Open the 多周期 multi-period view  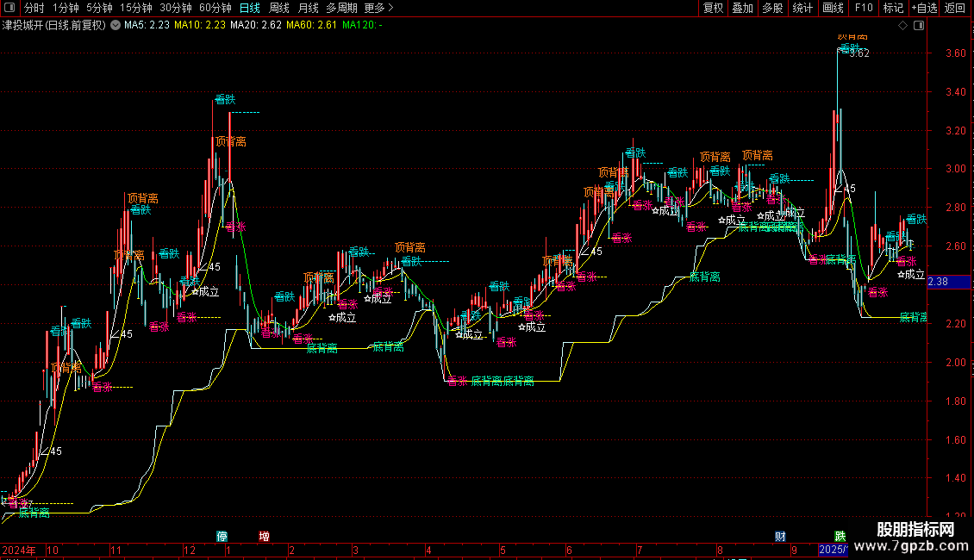tap(341, 8)
